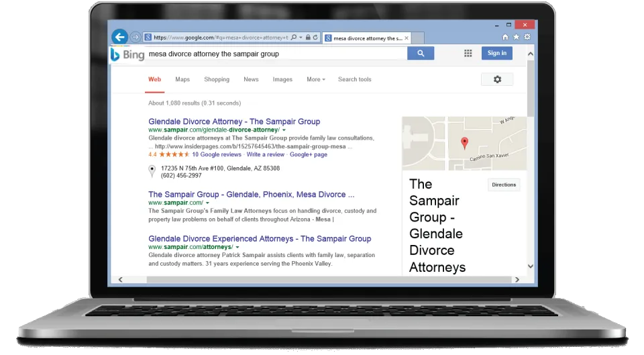644x355 pixels.
Task: Click the Sign in button
Action: coord(496,54)
